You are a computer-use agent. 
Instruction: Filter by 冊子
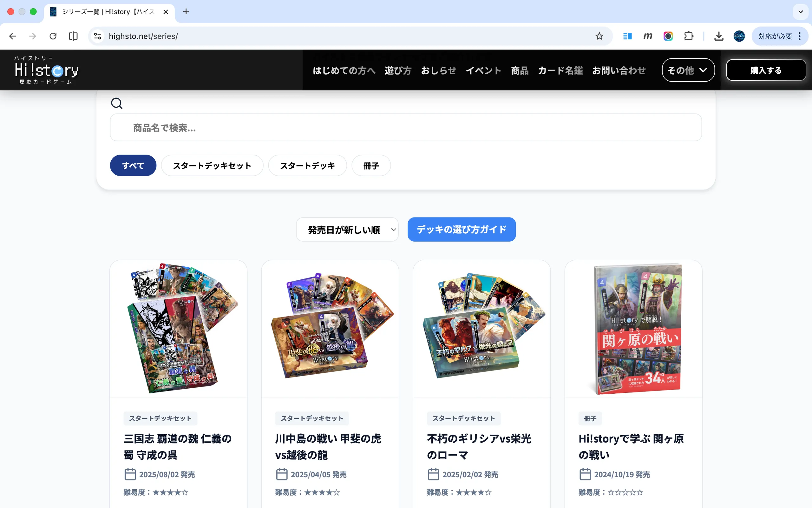pyautogui.click(x=371, y=165)
